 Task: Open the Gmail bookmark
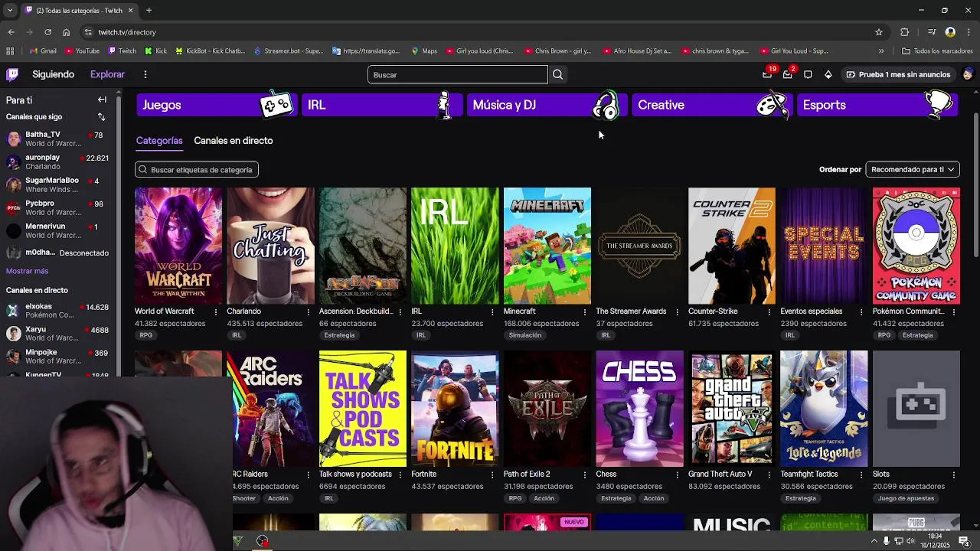(43, 51)
